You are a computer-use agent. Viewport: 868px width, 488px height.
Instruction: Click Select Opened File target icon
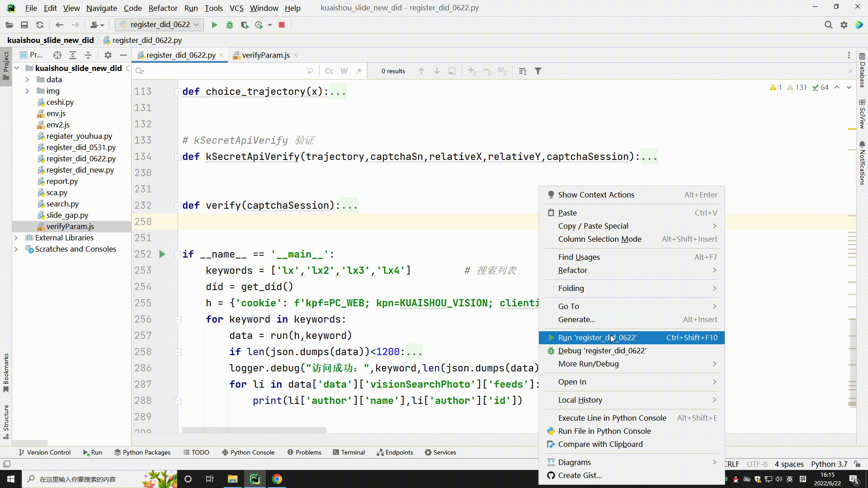coord(57,55)
